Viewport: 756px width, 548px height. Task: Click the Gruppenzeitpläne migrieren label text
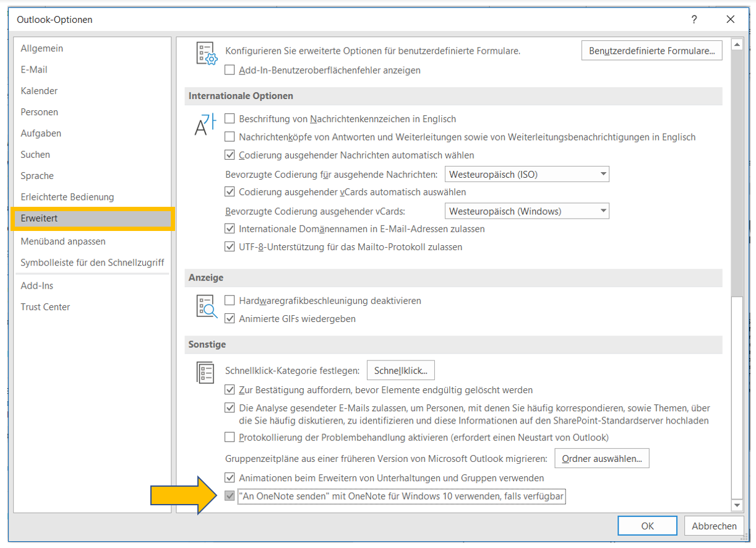pos(386,459)
